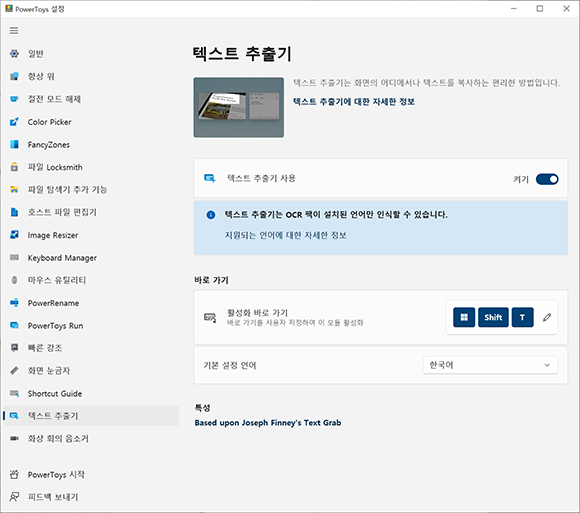Image resolution: width=580 pixels, height=513 pixels.
Task: Click the 일반 gear icon
Action: tap(14, 54)
